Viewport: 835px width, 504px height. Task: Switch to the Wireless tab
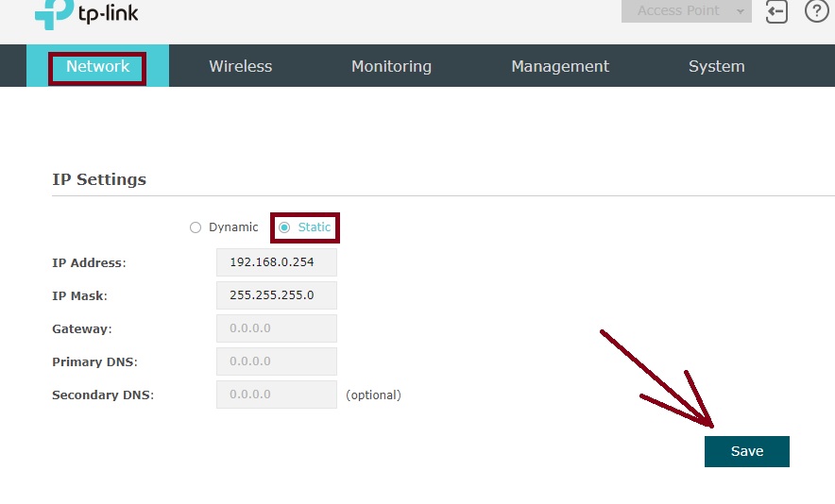tap(240, 66)
